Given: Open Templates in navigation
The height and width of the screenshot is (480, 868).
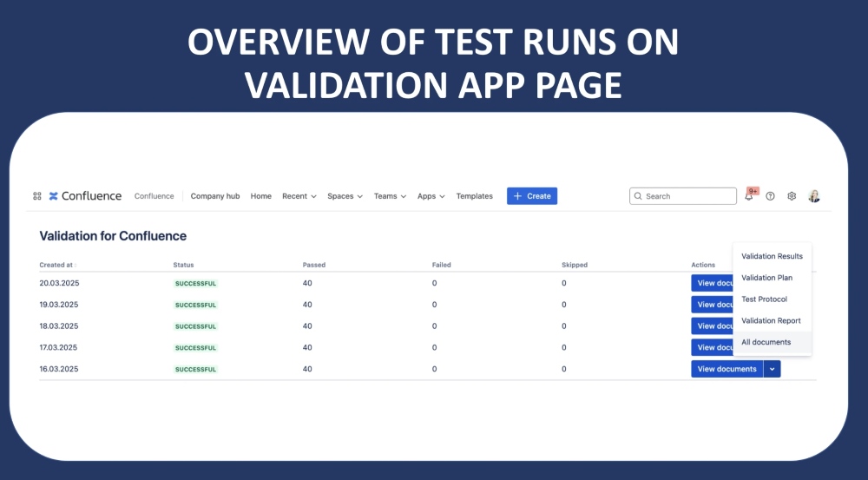Looking at the screenshot, I should point(475,196).
